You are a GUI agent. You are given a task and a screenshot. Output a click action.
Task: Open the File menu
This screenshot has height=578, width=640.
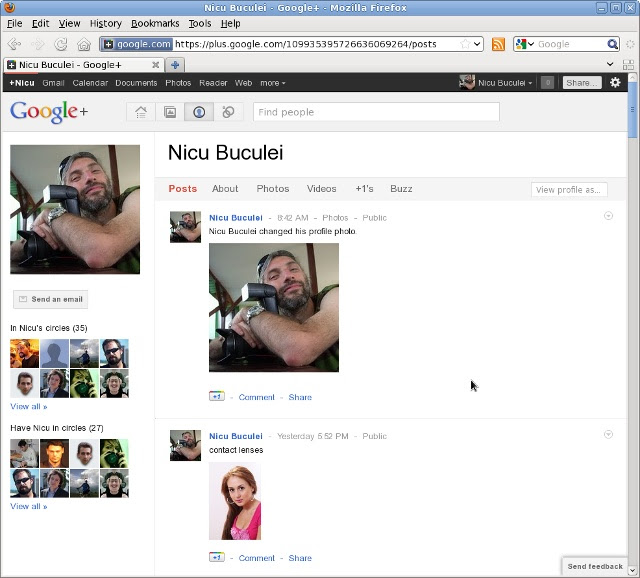coord(15,24)
